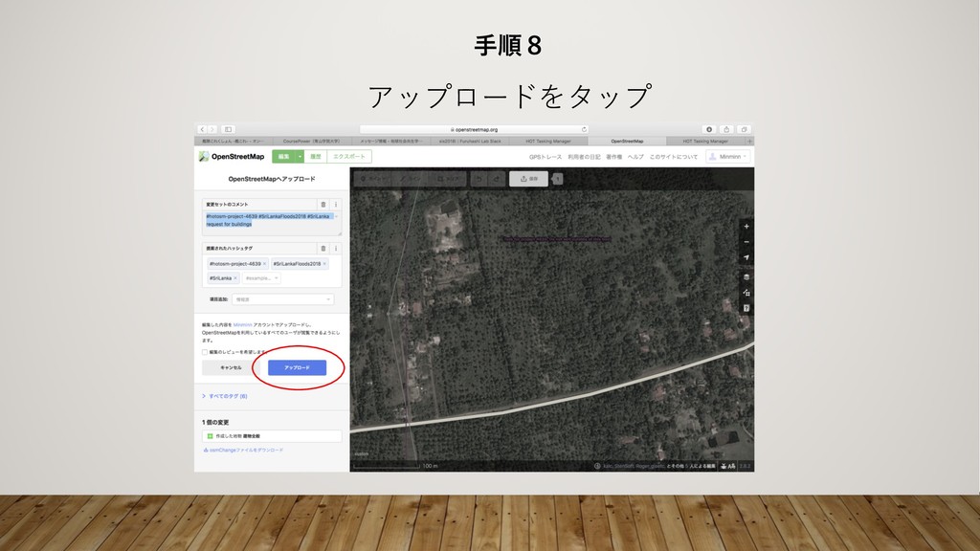The height and width of the screenshot is (551, 980).
Task: Click the reload icon in the address bar
Action: point(584,129)
